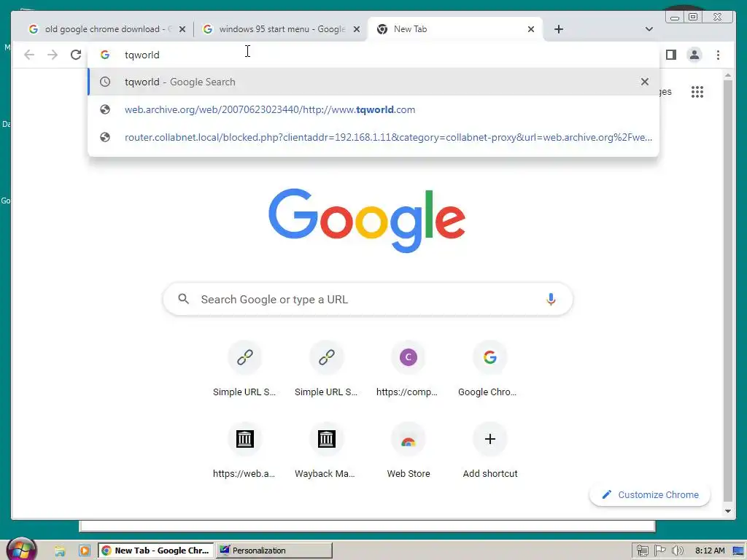Open the https://comp... shortcut

[408, 369]
